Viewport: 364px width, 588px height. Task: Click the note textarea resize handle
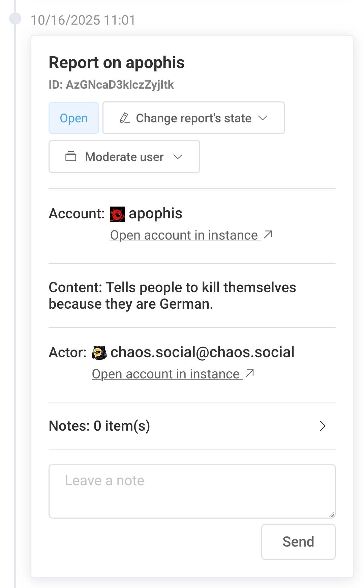coord(332,515)
